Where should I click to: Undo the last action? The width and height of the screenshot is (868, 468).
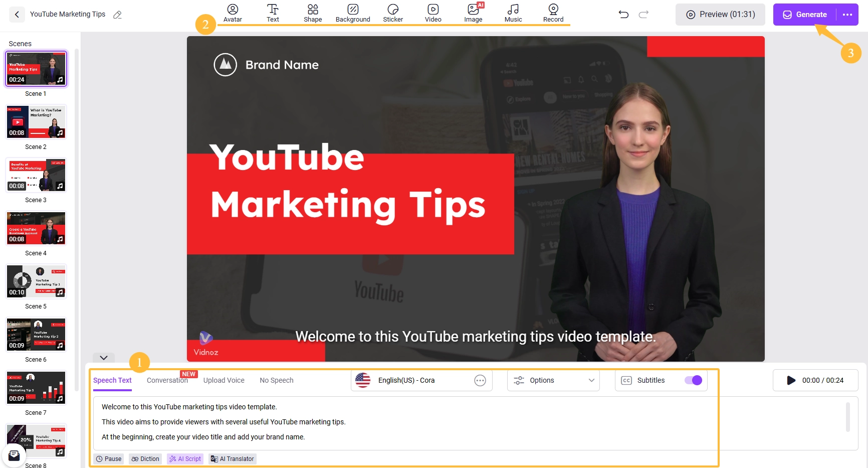pos(623,15)
